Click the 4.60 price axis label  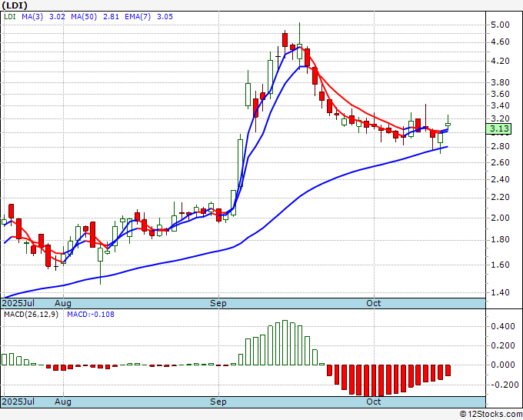point(500,42)
